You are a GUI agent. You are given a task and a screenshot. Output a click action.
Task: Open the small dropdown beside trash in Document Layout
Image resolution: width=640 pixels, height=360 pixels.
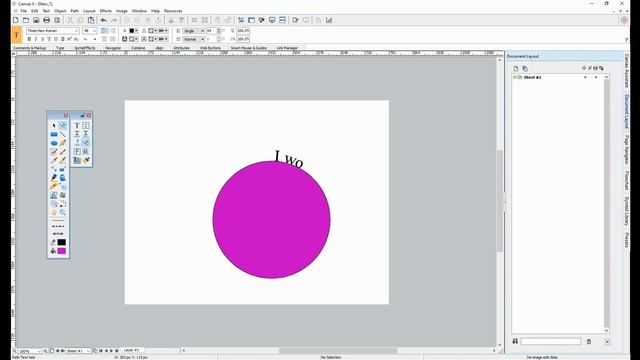607,342
